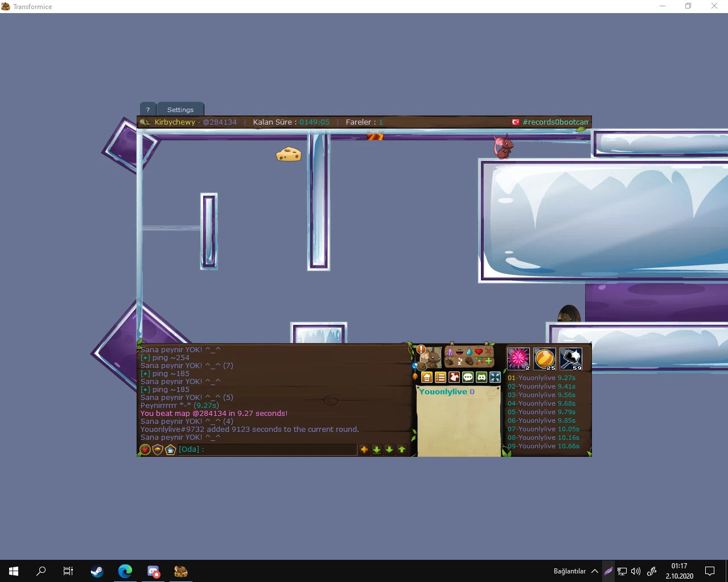Click Youonlylive in the player list
Image resolution: width=728 pixels, height=582 pixels.
pyautogui.click(x=443, y=391)
